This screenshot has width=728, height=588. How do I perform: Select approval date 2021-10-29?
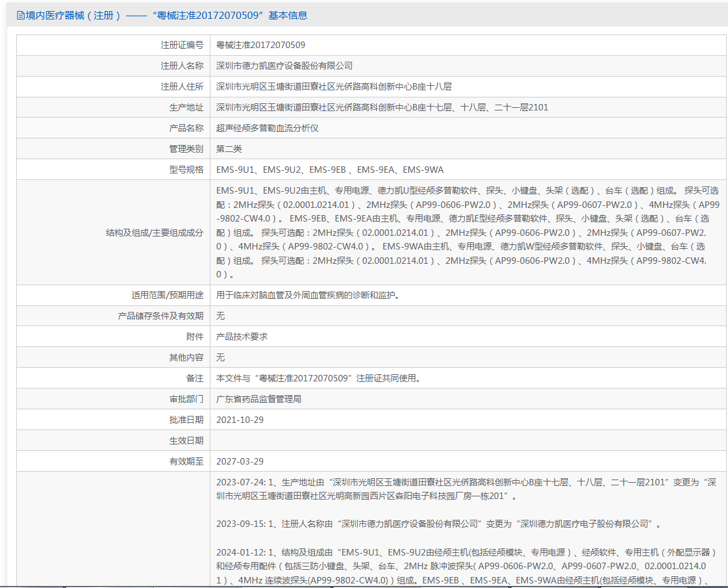(x=240, y=420)
